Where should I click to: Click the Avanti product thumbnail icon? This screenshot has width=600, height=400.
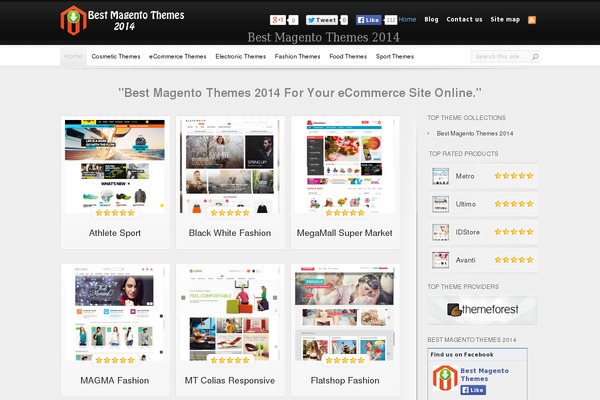point(440,260)
